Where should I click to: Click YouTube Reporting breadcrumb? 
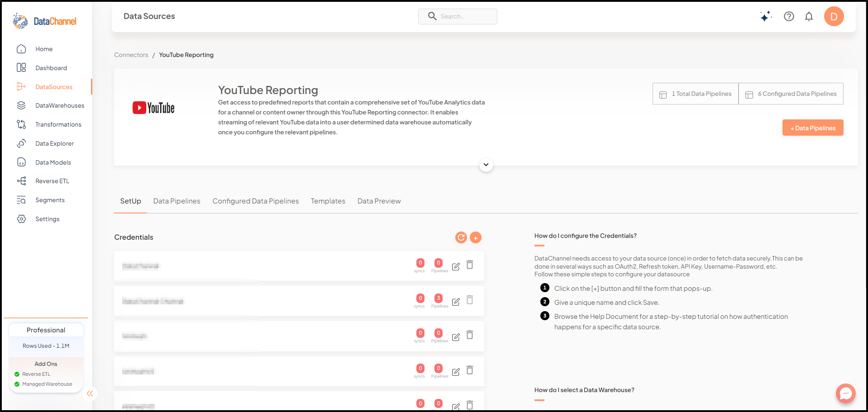coord(186,55)
